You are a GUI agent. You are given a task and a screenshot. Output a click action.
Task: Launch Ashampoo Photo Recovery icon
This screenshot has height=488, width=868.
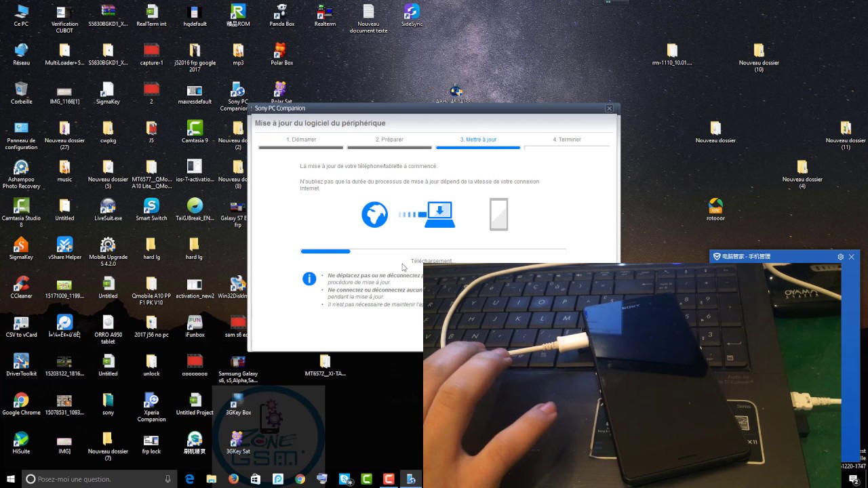pos(21,174)
